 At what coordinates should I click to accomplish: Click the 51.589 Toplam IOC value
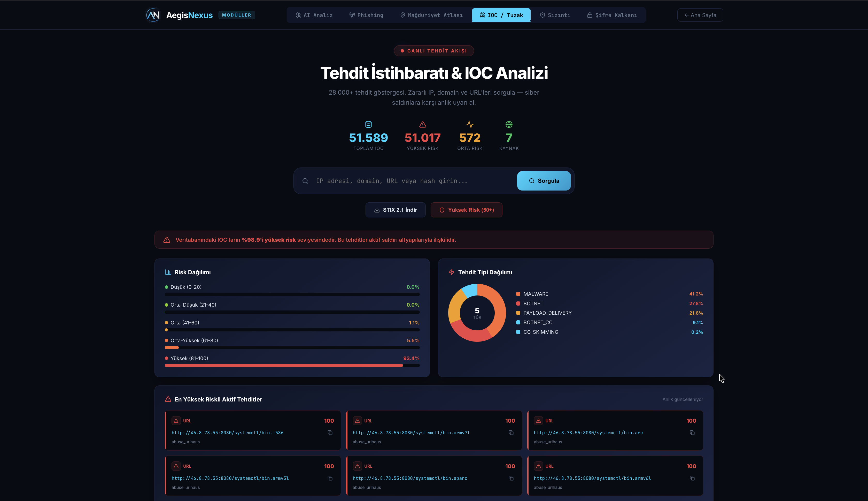pos(369,138)
